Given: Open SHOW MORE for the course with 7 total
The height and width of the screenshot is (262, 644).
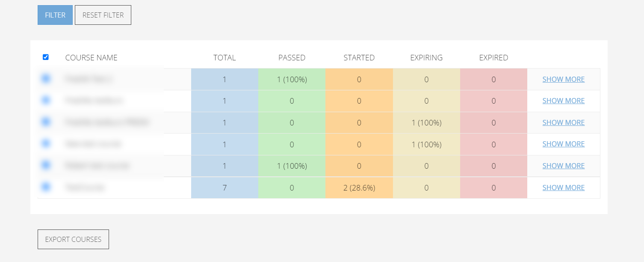Looking at the screenshot, I should tap(563, 188).
